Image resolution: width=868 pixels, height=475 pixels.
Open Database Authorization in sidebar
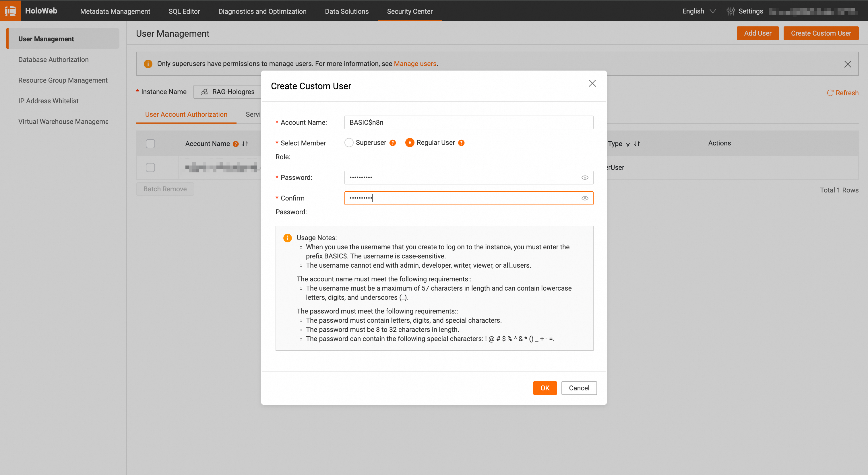click(x=53, y=60)
